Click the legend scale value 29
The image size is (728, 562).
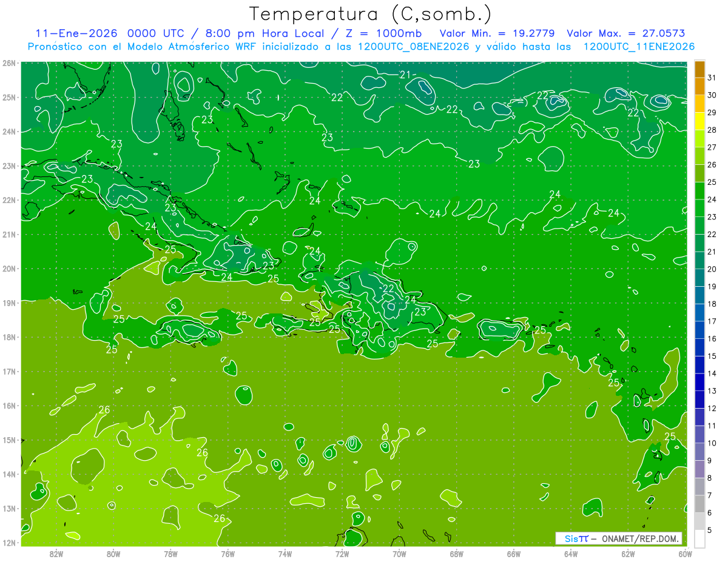(x=711, y=113)
